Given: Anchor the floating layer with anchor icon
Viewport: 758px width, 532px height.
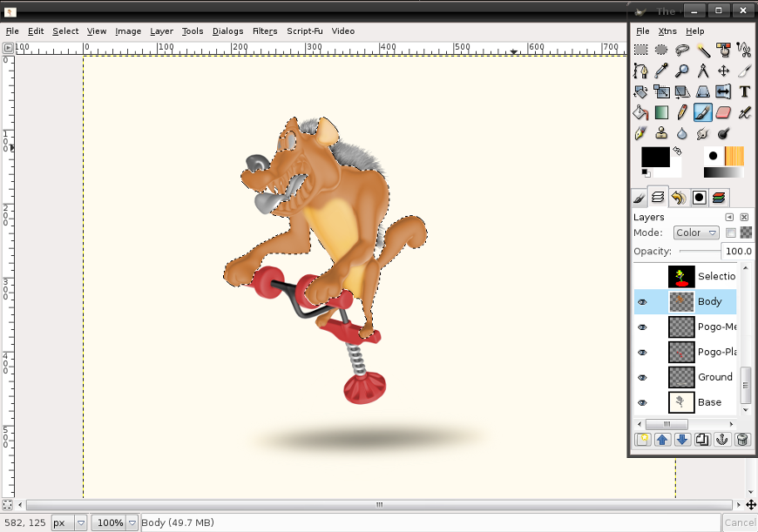Looking at the screenshot, I should [722, 440].
